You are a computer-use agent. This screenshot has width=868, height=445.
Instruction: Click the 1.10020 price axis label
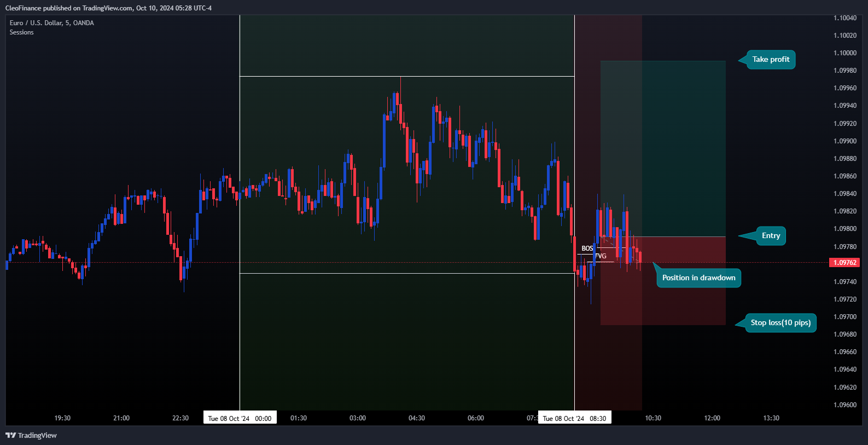pos(845,36)
